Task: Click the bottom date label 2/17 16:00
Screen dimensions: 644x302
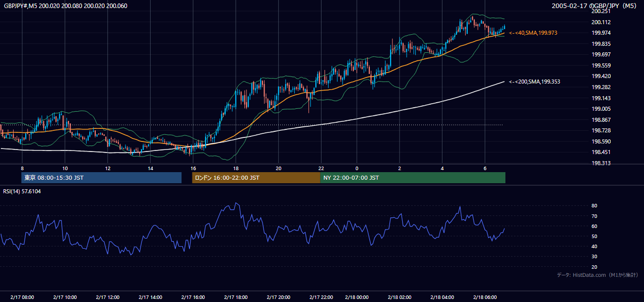Action: pyautogui.click(x=193, y=297)
